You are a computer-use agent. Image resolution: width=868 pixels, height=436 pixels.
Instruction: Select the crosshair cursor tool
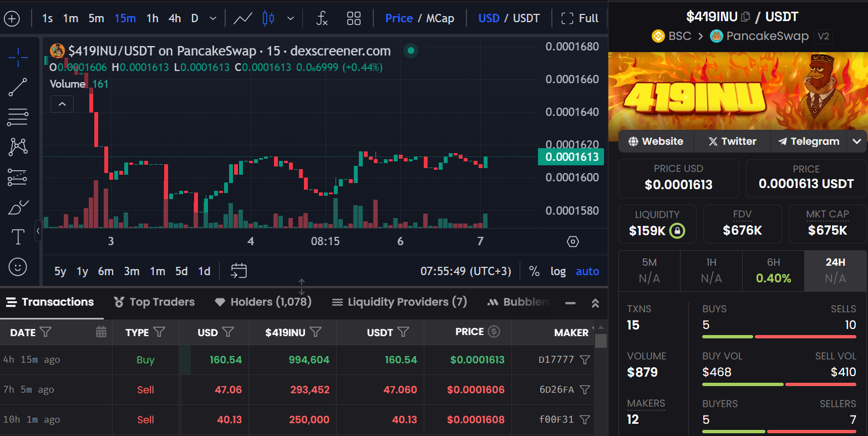click(x=18, y=57)
